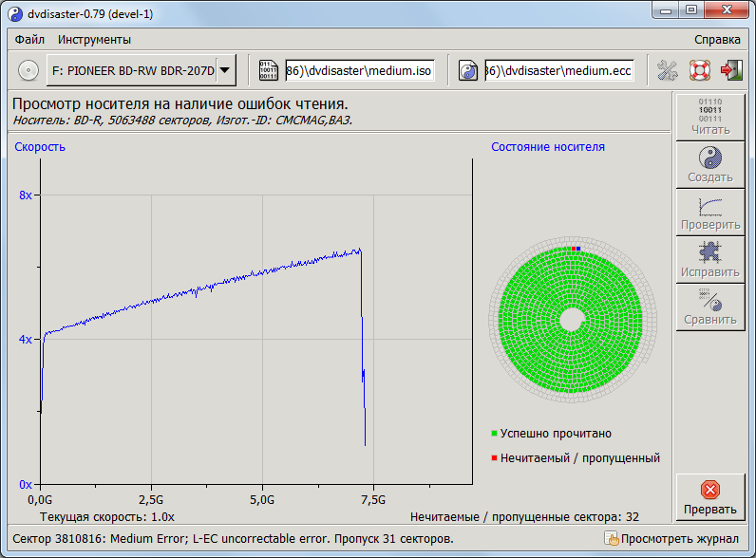Click the disc drive icon in toolbar

coord(28,70)
